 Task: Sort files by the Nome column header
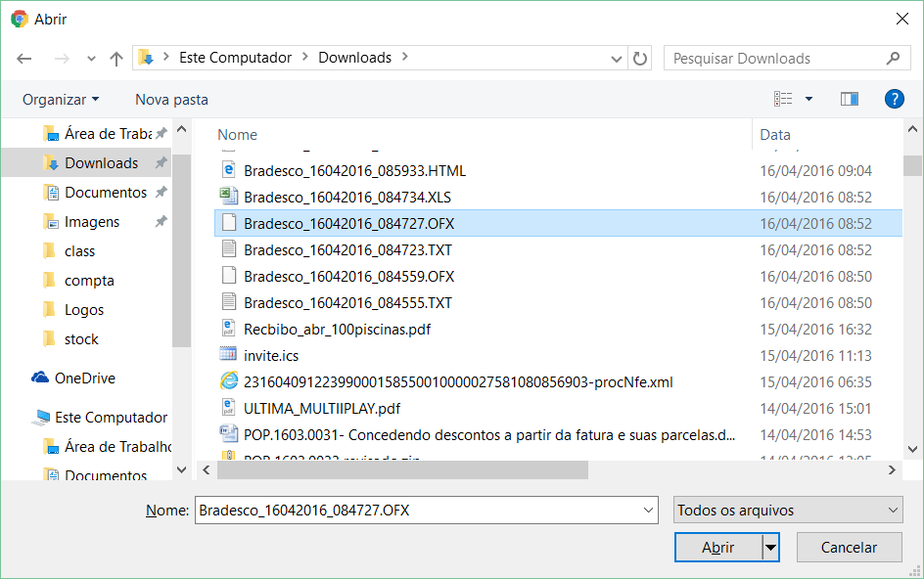point(238,135)
